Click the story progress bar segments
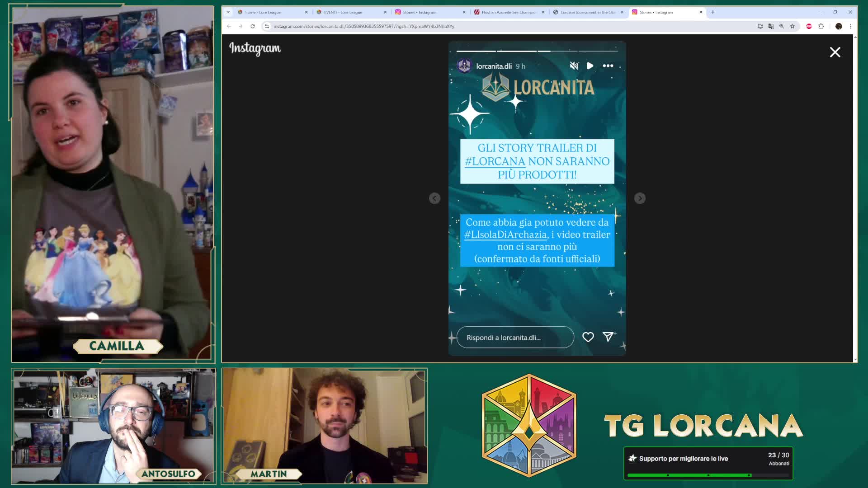Screen dimensions: 868x488 point(537,51)
